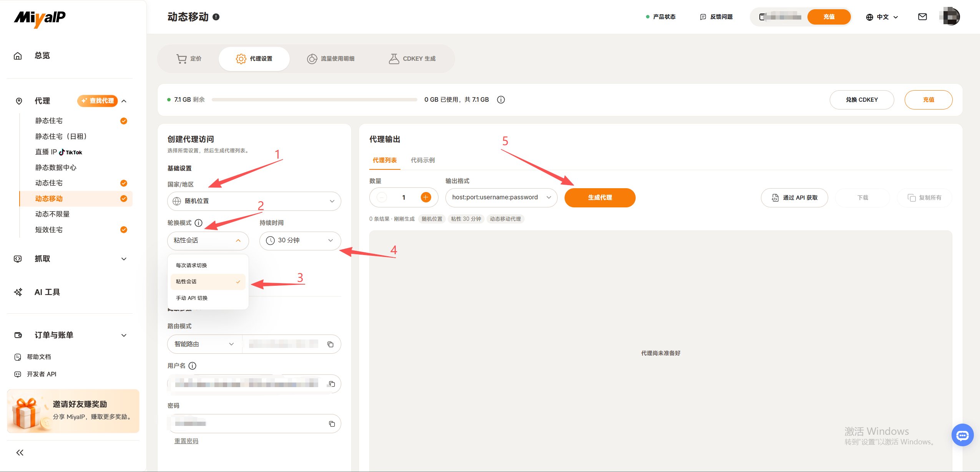
Task: Select 手动 API 切换 rotation option
Action: coord(208,298)
